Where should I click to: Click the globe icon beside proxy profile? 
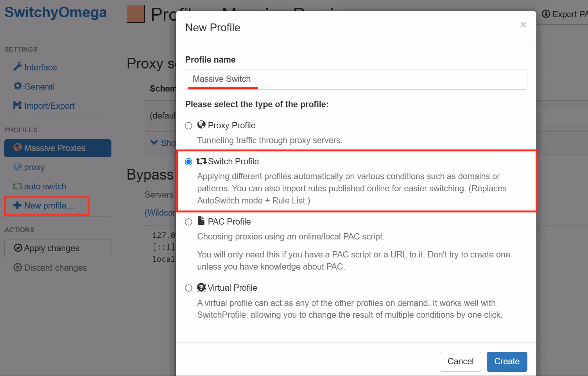coord(18,167)
